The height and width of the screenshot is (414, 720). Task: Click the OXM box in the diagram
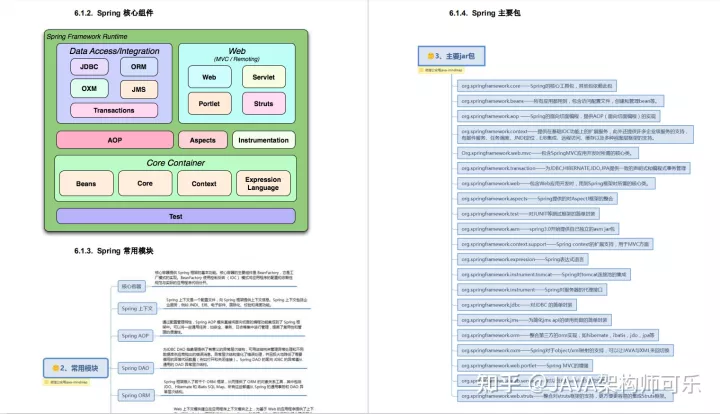[89, 89]
